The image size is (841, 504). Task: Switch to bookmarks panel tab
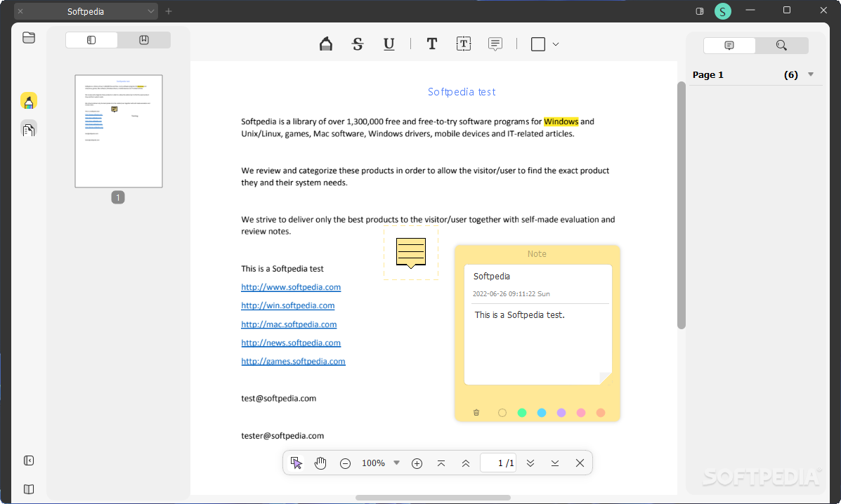click(144, 40)
